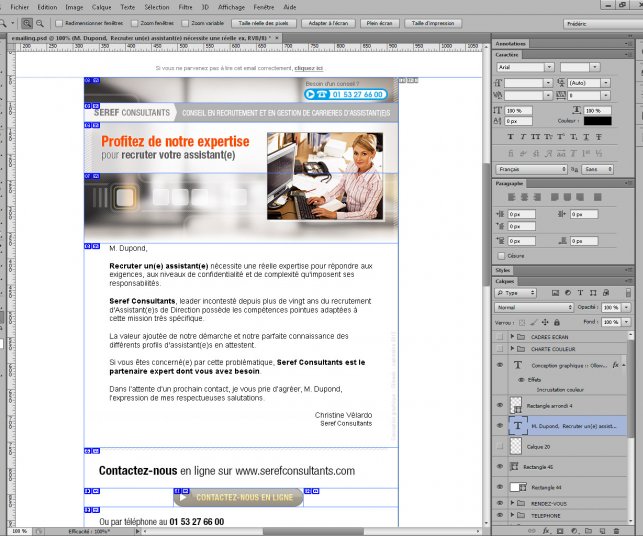Click Plein écran button
This screenshot has width=643, height=536.
click(x=379, y=23)
